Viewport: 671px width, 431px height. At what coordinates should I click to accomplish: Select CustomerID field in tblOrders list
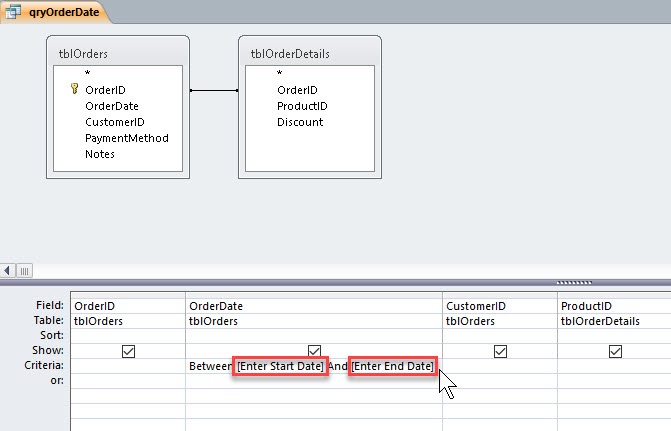[115, 122]
